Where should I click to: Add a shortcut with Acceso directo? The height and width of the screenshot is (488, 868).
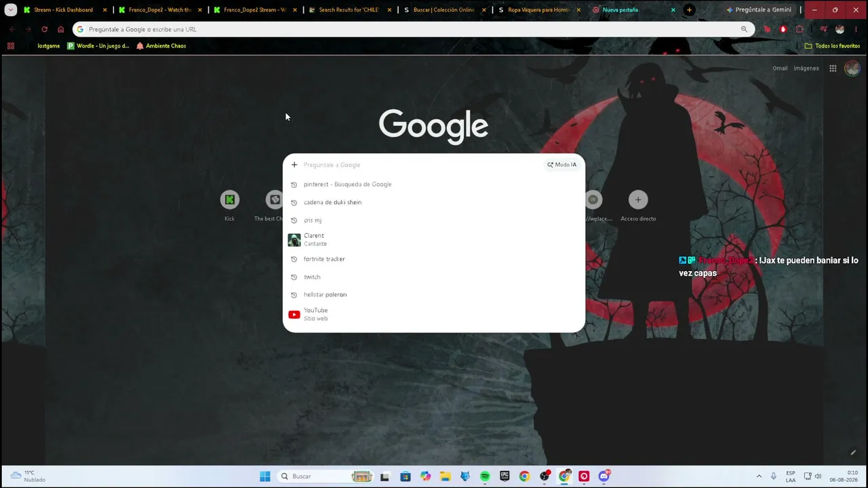[638, 205]
